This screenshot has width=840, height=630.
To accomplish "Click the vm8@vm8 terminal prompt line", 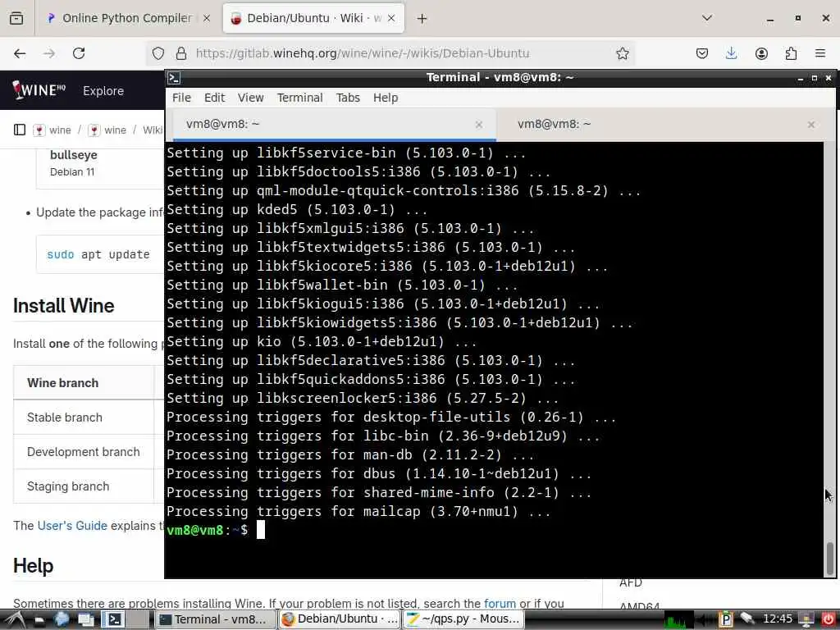I will coord(216,530).
